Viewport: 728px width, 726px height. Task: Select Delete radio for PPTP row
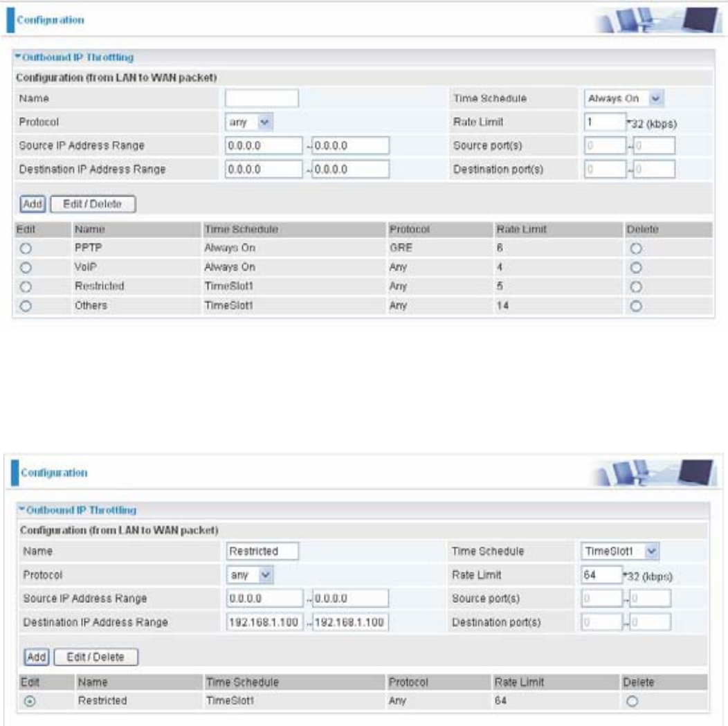636,248
